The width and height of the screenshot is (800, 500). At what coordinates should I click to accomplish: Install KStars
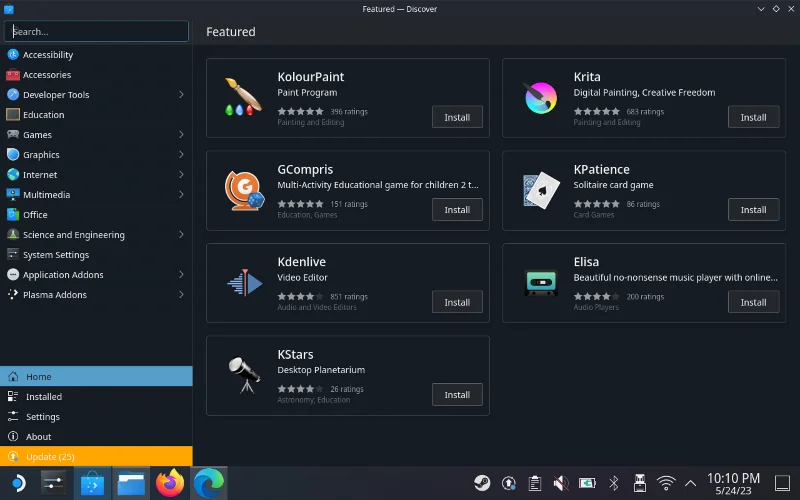457,394
